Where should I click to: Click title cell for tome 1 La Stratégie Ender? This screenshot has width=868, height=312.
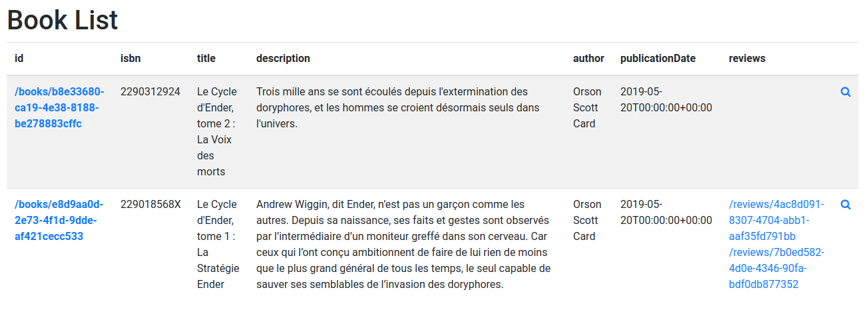[x=218, y=244]
